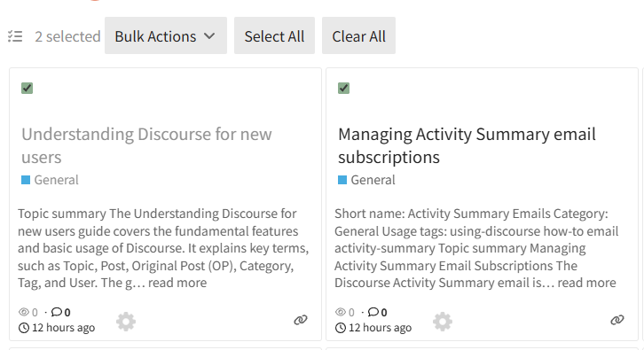Click blue category swatch on Managing Activity card
Screen dimensions: 644x350
tap(342, 180)
